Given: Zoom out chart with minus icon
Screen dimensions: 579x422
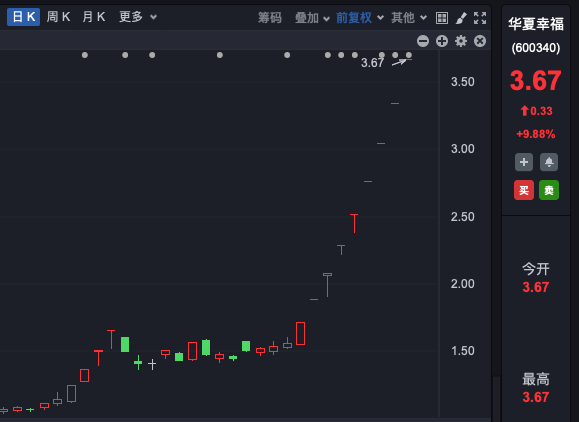Looking at the screenshot, I should pyautogui.click(x=423, y=41).
